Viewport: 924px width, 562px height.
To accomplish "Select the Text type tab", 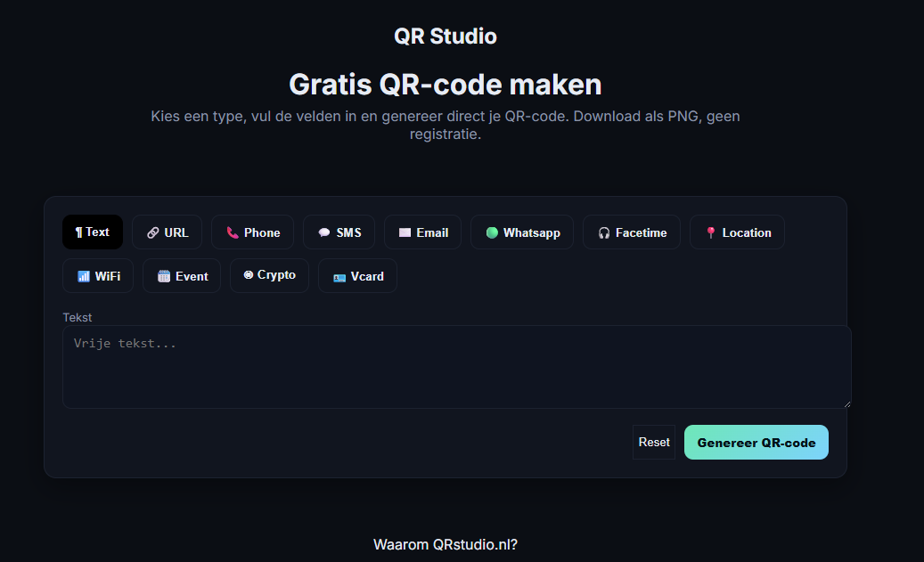I will 93,232.
